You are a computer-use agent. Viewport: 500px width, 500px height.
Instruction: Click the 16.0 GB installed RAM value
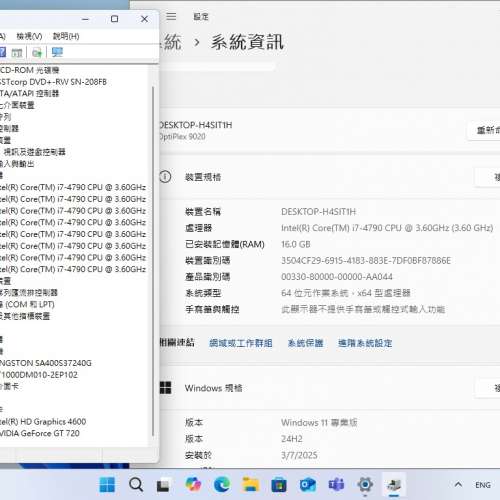tap(296, 244)
